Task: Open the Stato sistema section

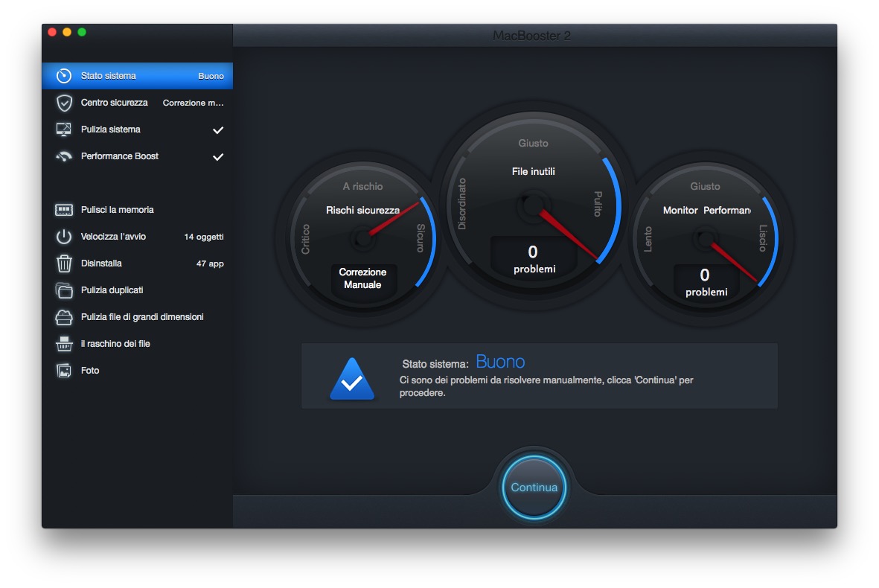Action: 138,76
